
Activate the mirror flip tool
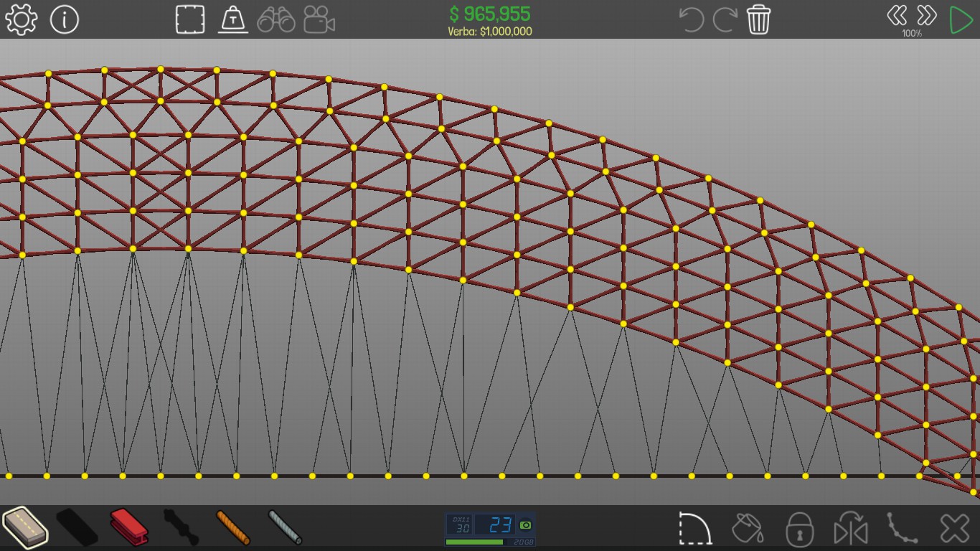[851, 529]
